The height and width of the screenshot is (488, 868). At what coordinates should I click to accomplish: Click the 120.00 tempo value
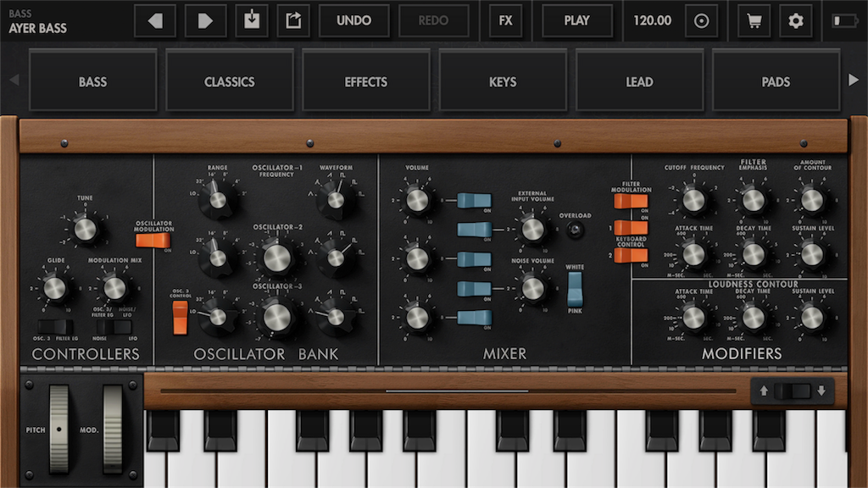(x=652, y=21)
